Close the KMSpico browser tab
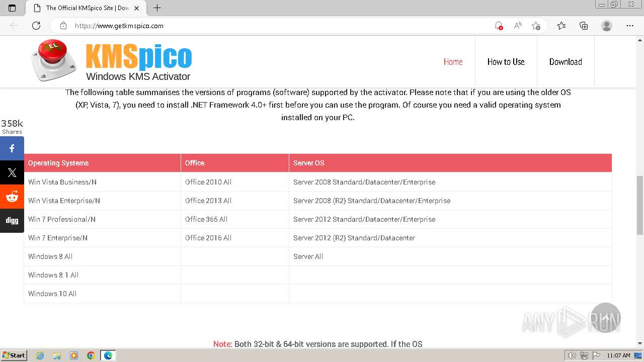The width and height of the screenshot is (644, 362). point(136,8)
